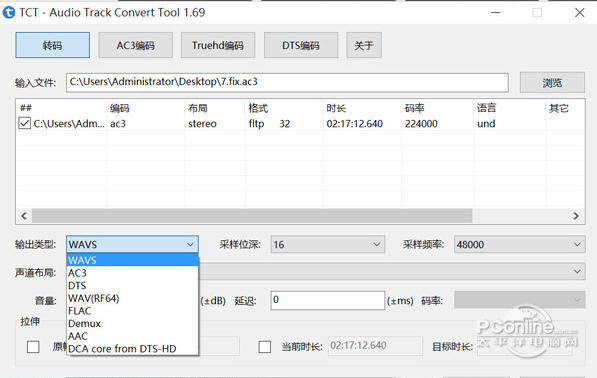Click the TCT app icon in title bar
The image size is (597, 378).
8,13
